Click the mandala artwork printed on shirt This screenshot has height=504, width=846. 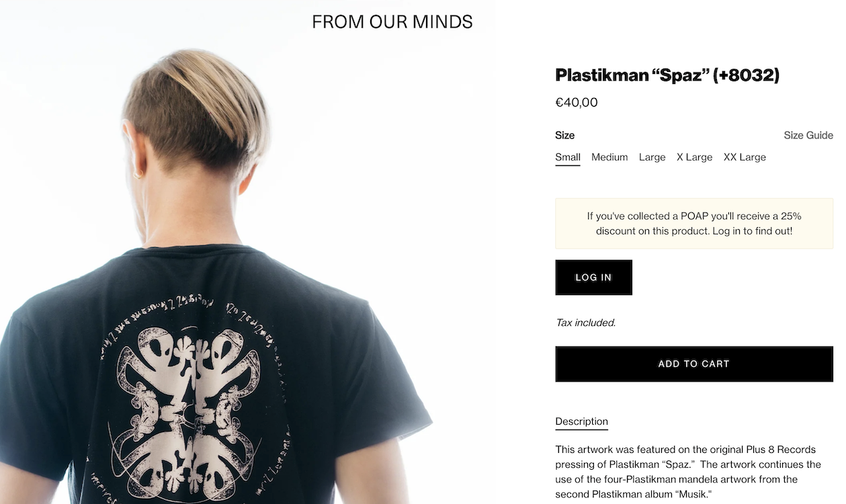(188, 403)
